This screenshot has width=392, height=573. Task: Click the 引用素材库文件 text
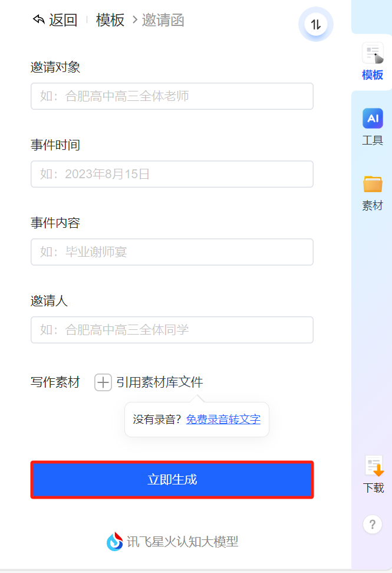coord(160,382)
